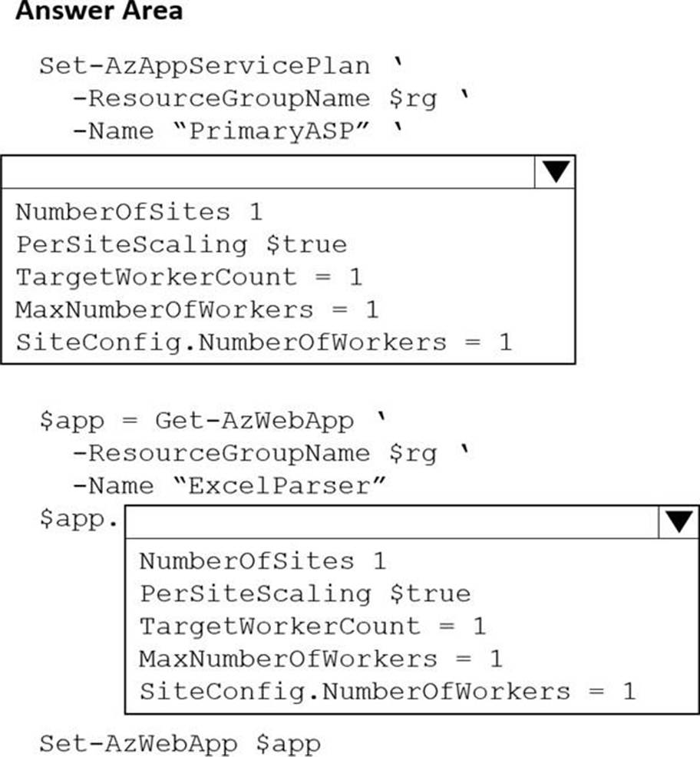
Task: Open the dropdown arrow next to $app.
Action: tap(679, 522)
